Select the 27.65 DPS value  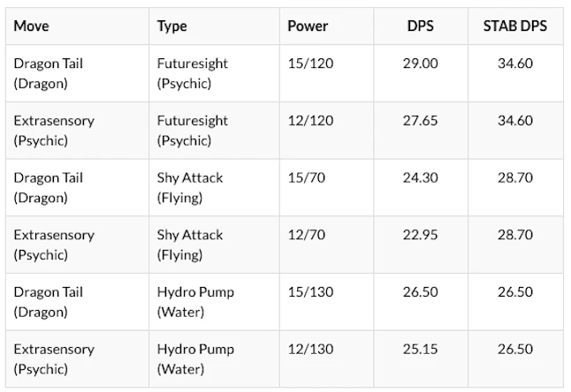click(x=420, y=121)
